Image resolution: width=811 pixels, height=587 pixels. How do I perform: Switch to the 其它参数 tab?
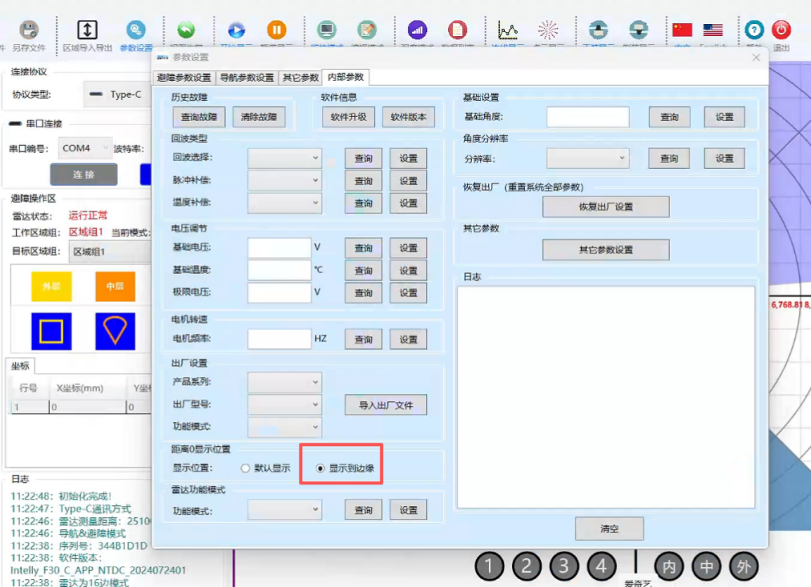(301, 78)
